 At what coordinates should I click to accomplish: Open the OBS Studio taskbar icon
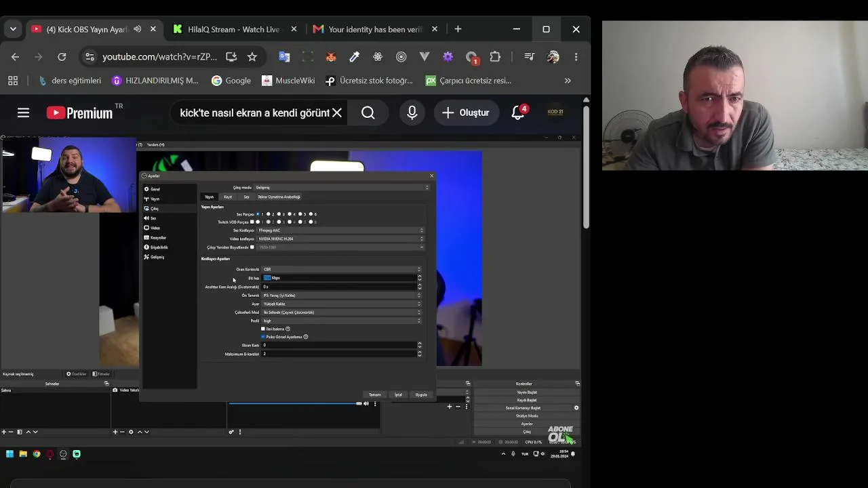point(63,454)
